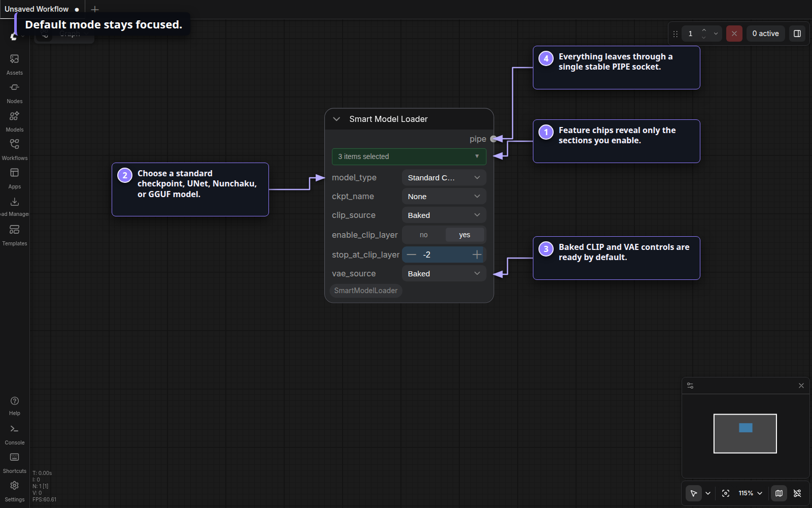This screenshot has width=812, height=508.
Task: Click the minimap viewport thumbnail
Action: click(745, 433)
